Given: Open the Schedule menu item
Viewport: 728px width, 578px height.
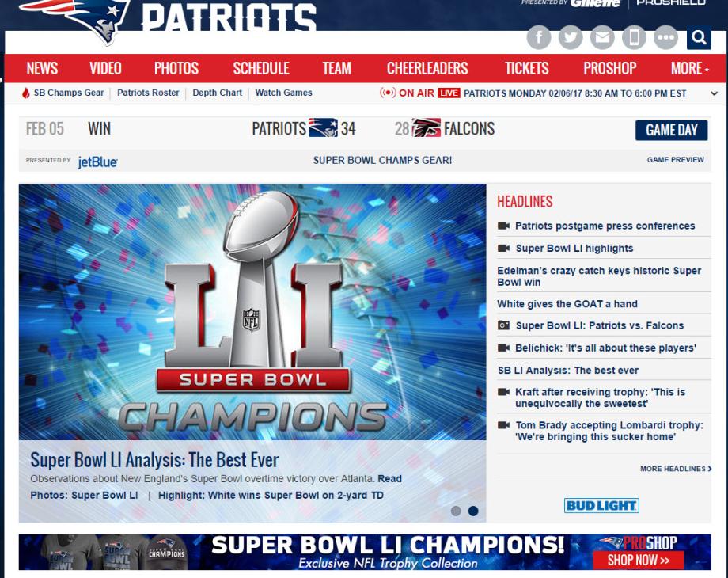Looking at the screenshot, I should click(x=261, y=68).
